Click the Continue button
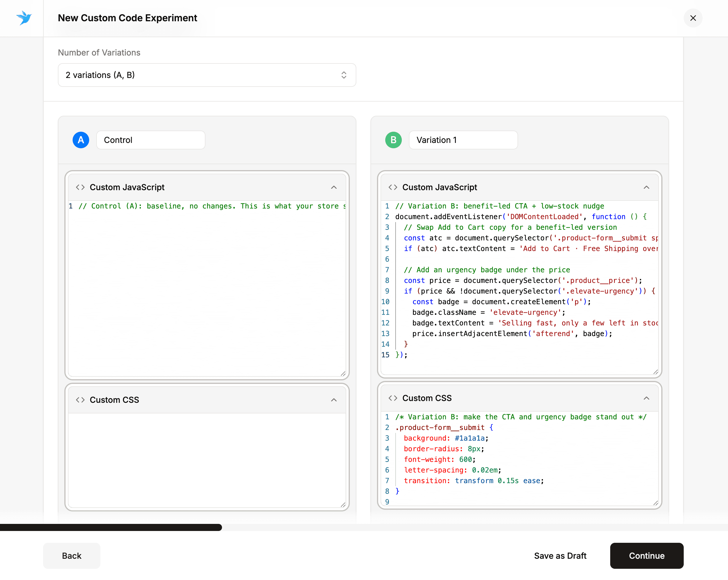The height and width of the screenshot is (580, 728). pyautogui.click(x=646, y=555)
